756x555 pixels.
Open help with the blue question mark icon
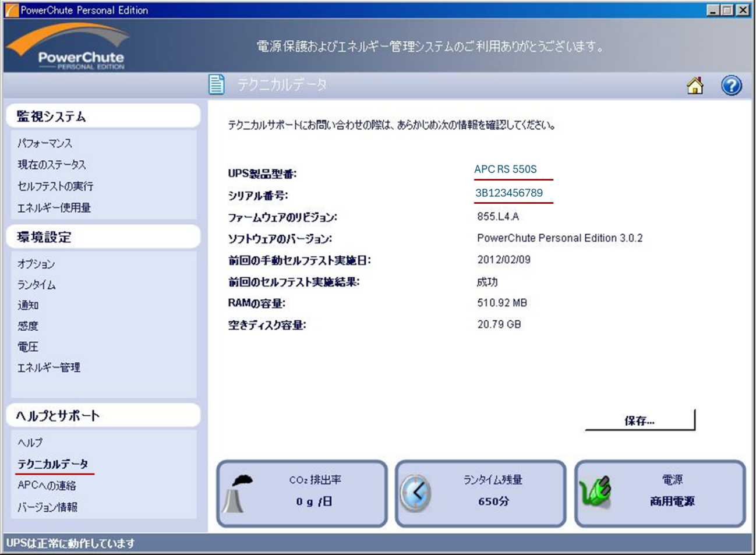(731, 85)
